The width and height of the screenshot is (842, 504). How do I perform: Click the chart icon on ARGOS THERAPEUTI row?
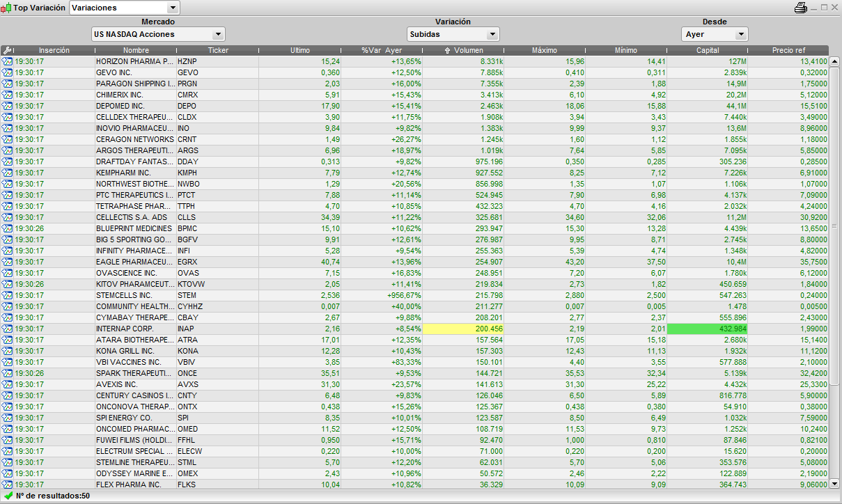(7, 150)
